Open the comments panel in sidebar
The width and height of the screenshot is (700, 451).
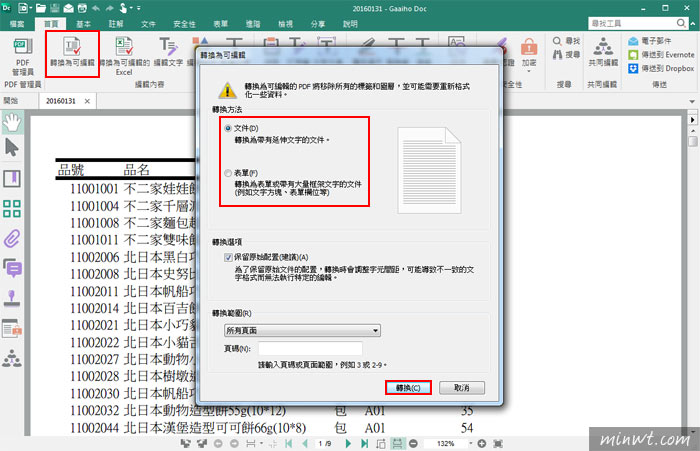tap(12, 268)
